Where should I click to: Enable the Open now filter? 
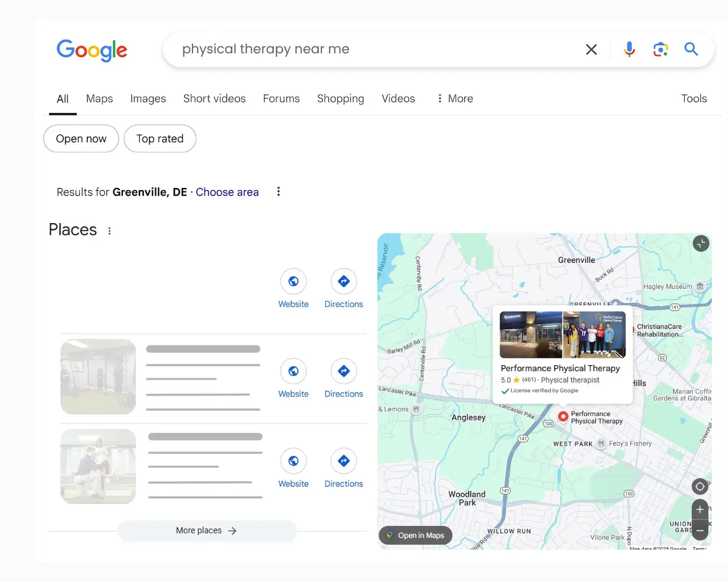click(81, 138)
